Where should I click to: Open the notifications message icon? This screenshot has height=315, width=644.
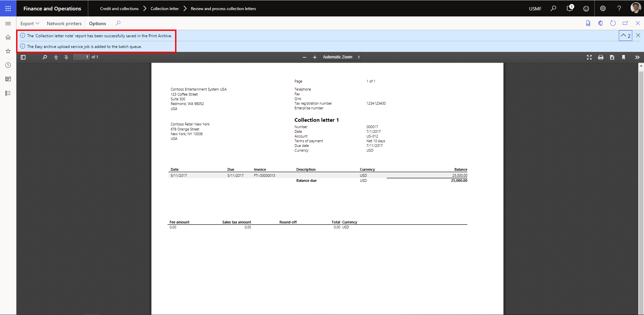click(x=570, y=8)
